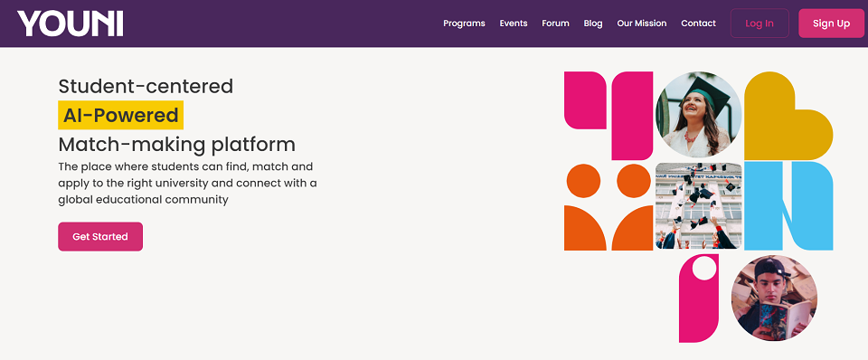This screenshot has height=360, width=868.
Task: Click the boy reading book photo
Action: 774,298
